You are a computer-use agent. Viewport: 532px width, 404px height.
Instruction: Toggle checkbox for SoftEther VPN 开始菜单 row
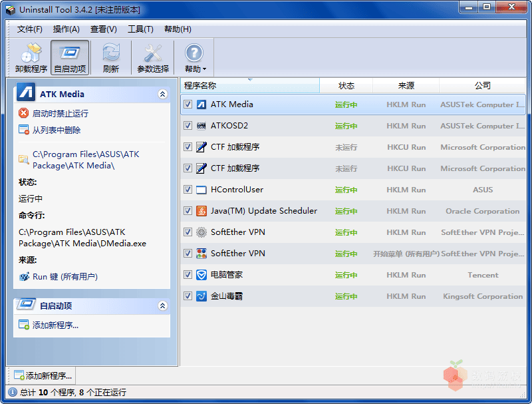(188, 254)
